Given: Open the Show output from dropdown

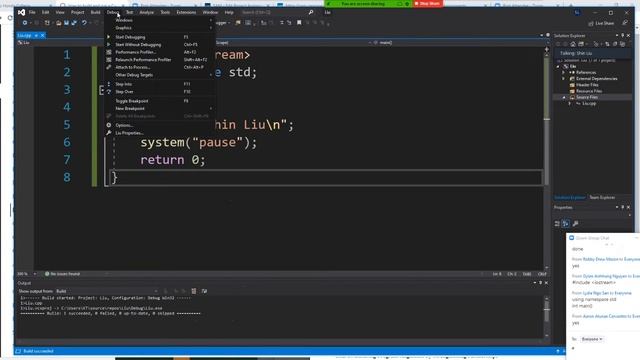Looking at the screenshot, I should click(x=107, y=291).
